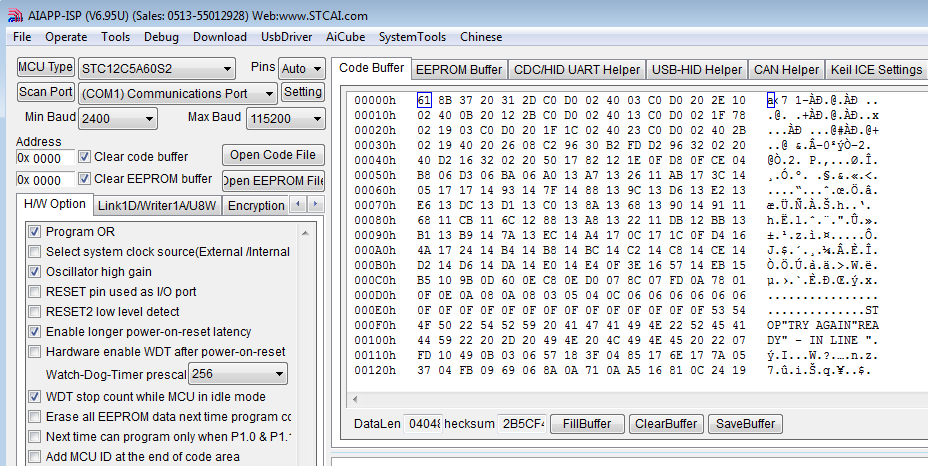Click the ClearBuffer button
The image size is (928, 466).
[x=665, y=424]
